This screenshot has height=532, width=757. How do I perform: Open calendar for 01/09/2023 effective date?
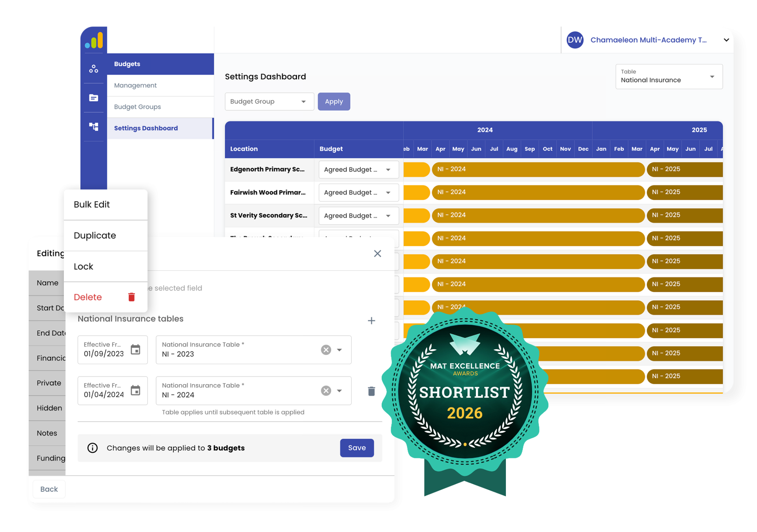[x=135, y=350]
